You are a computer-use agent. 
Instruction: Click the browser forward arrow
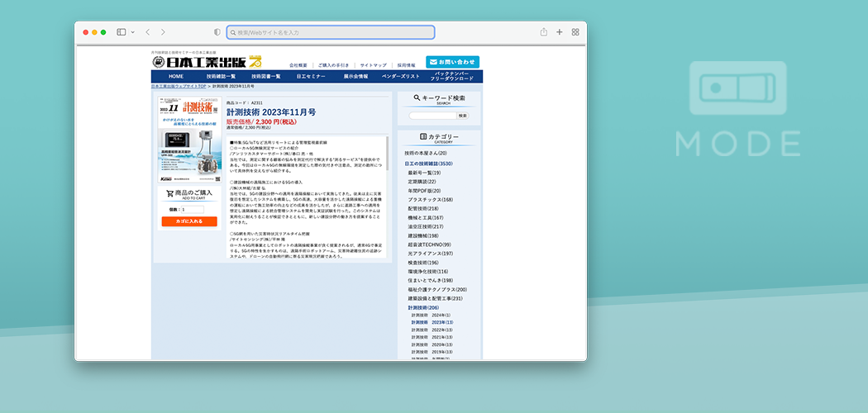pos(163,32)
